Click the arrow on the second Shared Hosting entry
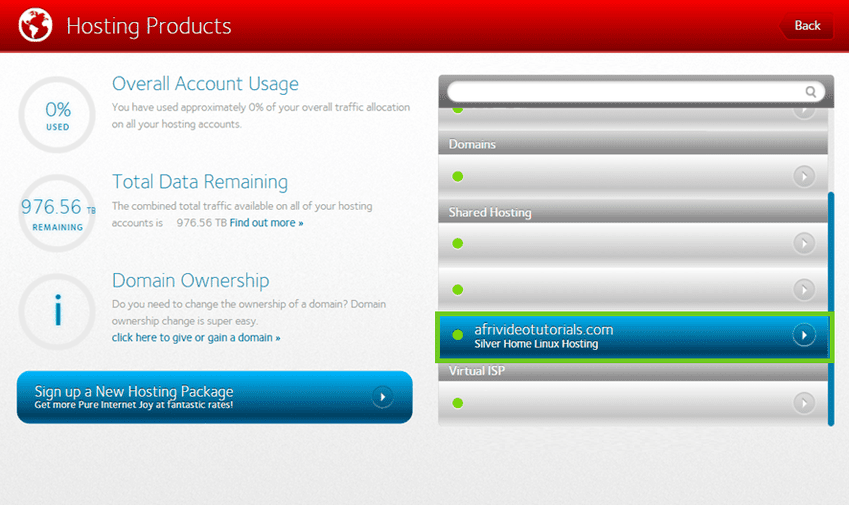This screenshot has height=505, width=849. click(804, 289)
